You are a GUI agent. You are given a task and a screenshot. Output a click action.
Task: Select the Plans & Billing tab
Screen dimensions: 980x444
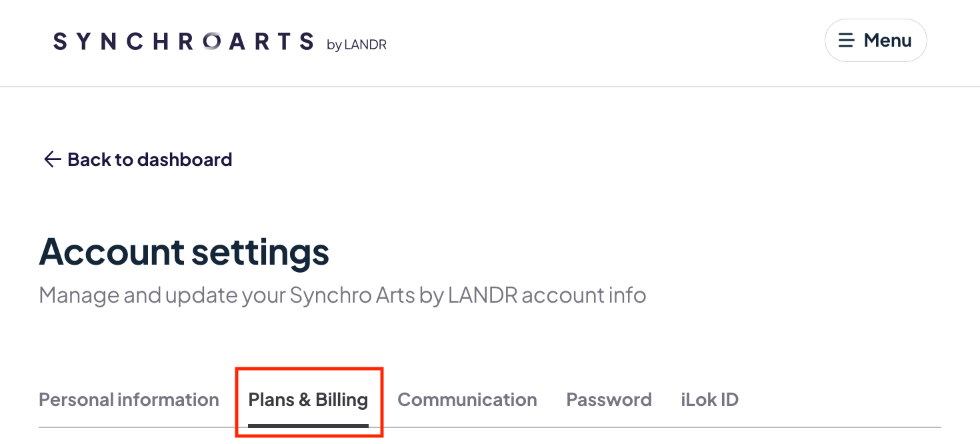pyautogui.click(x=308, y=399)
